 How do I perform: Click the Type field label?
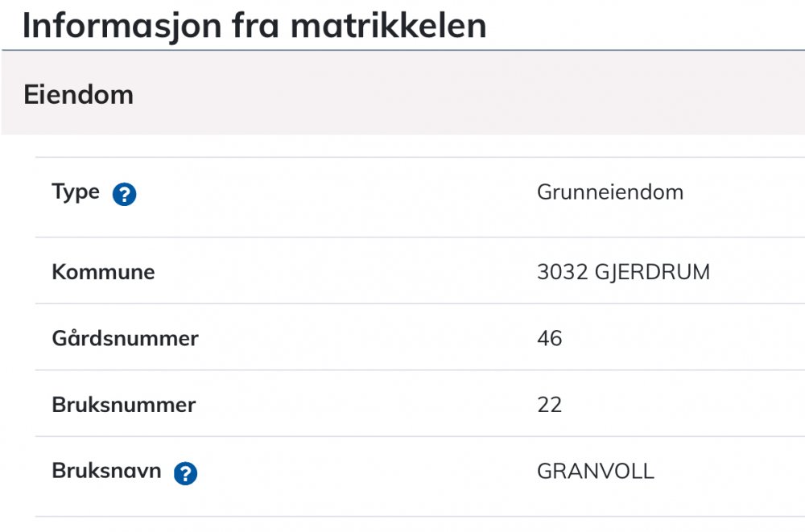pos(76,192)
